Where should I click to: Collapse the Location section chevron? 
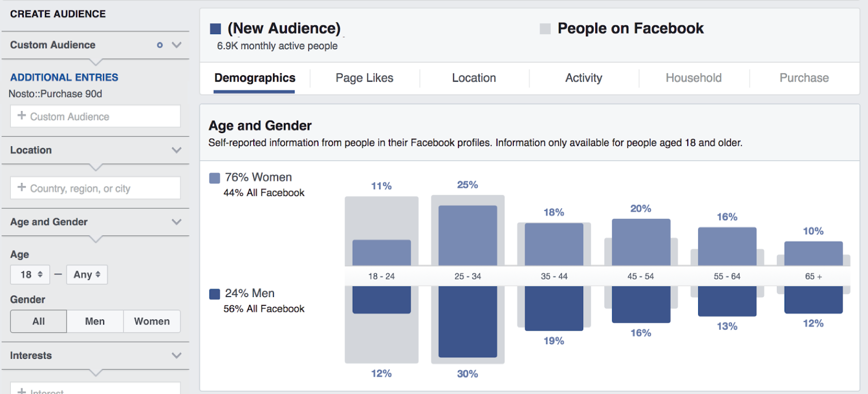pyautogui.click(x=177, y=150)
